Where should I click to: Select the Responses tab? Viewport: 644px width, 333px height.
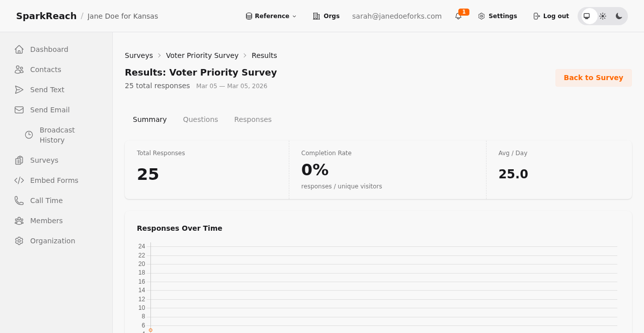pos(253,119)
